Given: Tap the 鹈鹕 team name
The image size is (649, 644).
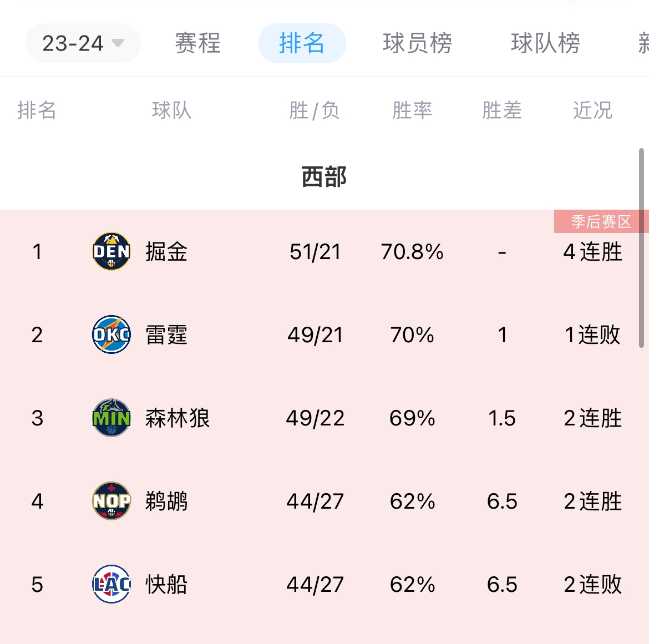Looking at the screenshot, I should (x=166, y=501).
